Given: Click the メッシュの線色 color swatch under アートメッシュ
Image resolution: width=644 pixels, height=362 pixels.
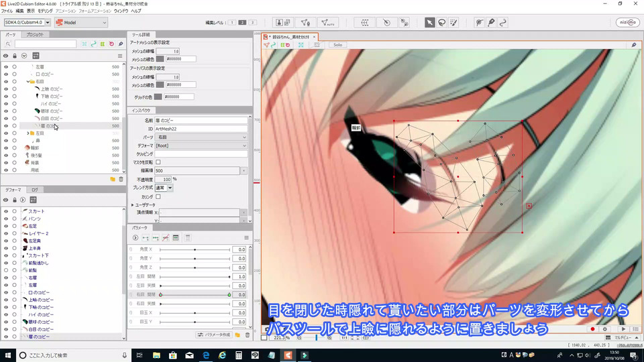Looking at the screenshot, I should point(160,59).
